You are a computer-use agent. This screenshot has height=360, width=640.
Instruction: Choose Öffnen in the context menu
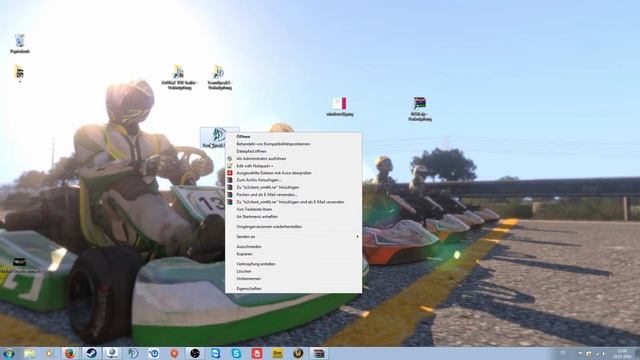(x=293, y=137)
